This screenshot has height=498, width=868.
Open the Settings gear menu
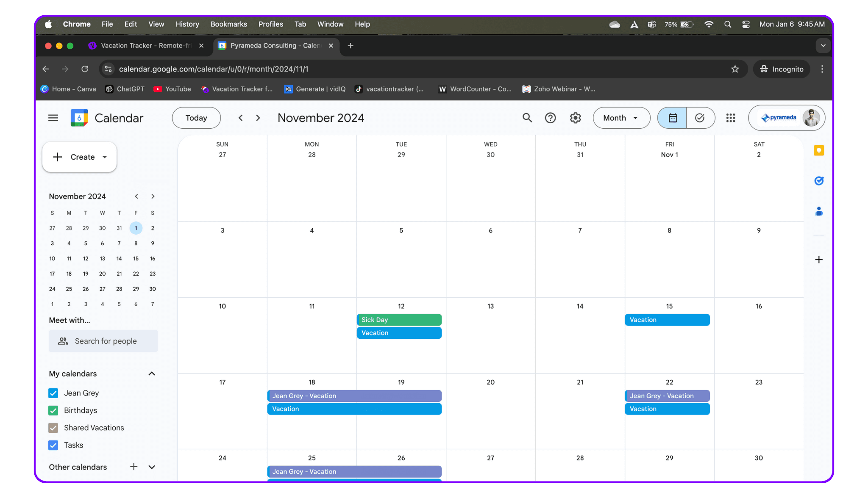point(575,118)
